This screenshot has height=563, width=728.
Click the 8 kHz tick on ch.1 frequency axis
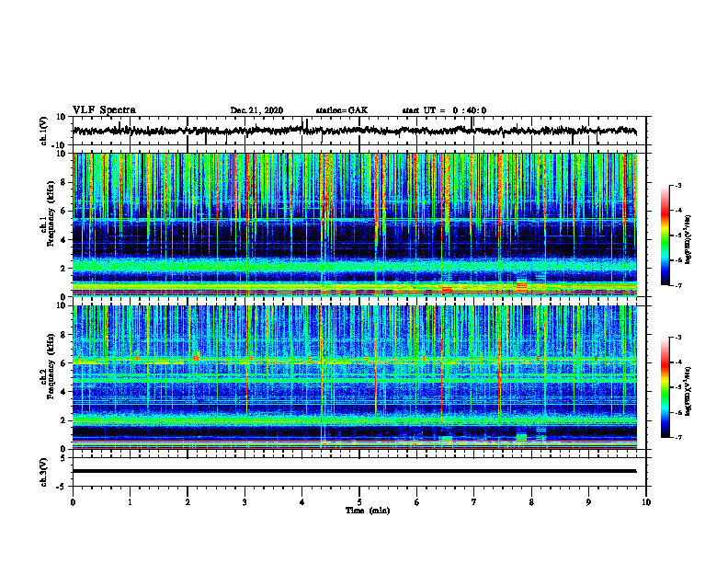click(x=64, y=182)
